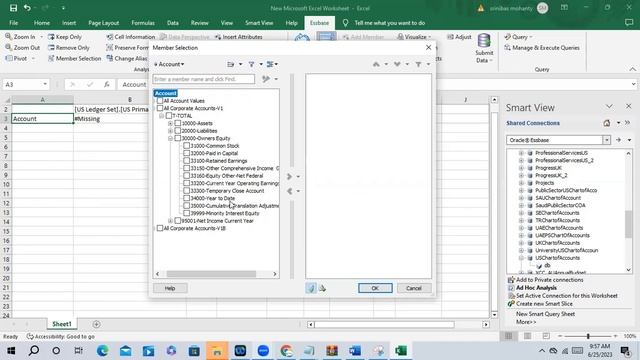The width and height of the screenshot is (640, 360).
Task: Click the remove-member left arrow in dialog
Action: pyautogui.click(x=289, y=191)
